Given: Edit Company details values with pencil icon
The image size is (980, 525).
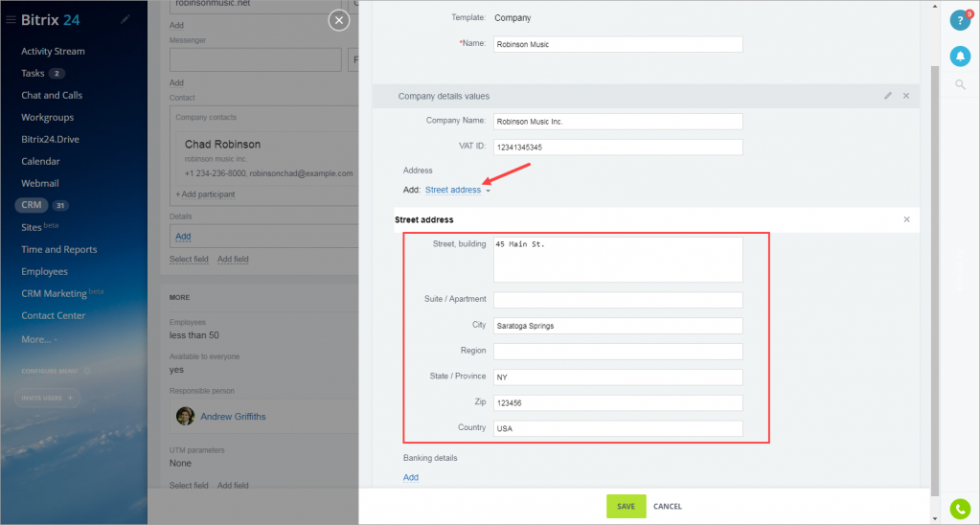Looking at the screenshot, I should (x=888, y=96).
